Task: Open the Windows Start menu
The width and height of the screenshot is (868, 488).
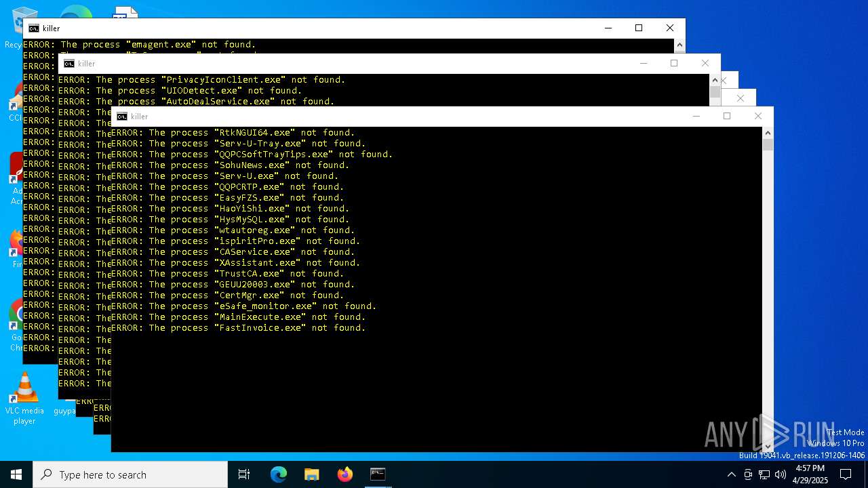Action: click(16, 474)
